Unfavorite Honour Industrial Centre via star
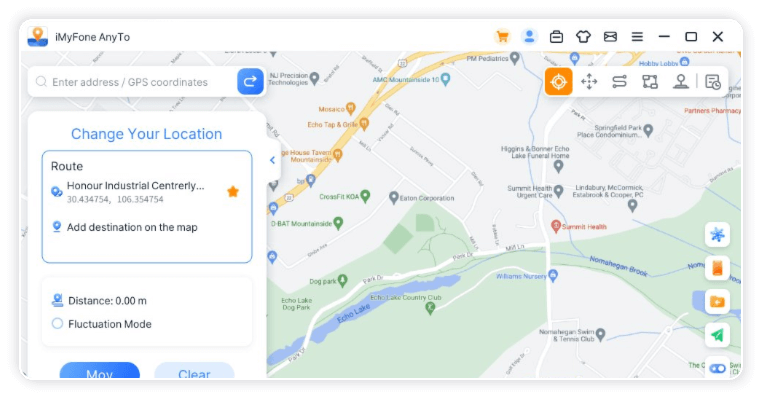 tap(233, 191)
